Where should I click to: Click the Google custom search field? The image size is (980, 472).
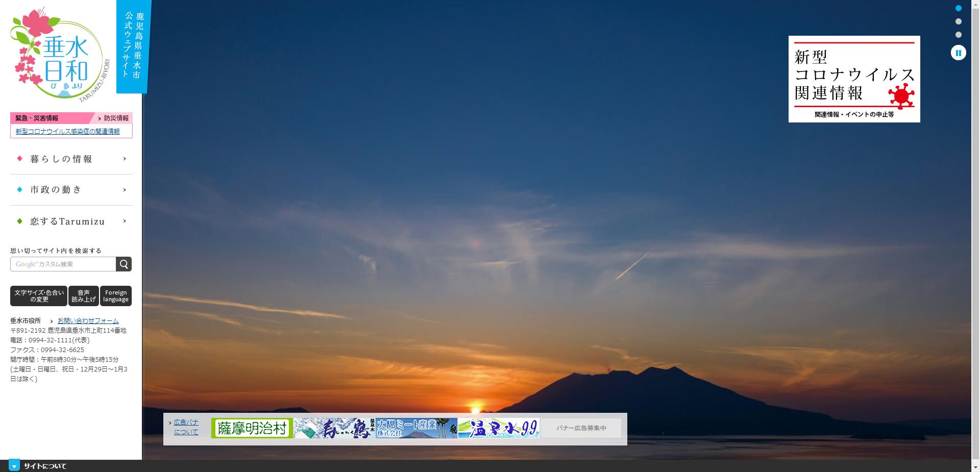point(63,264)
